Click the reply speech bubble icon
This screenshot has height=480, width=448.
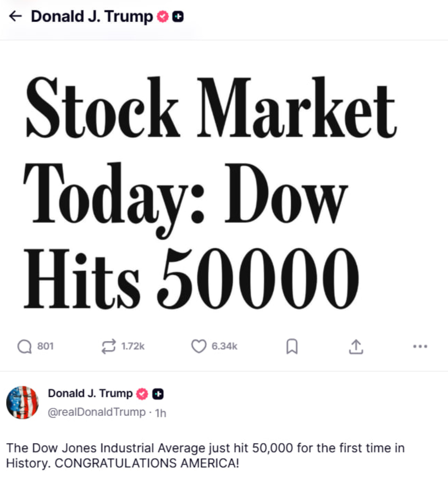(x=24, y=346)
